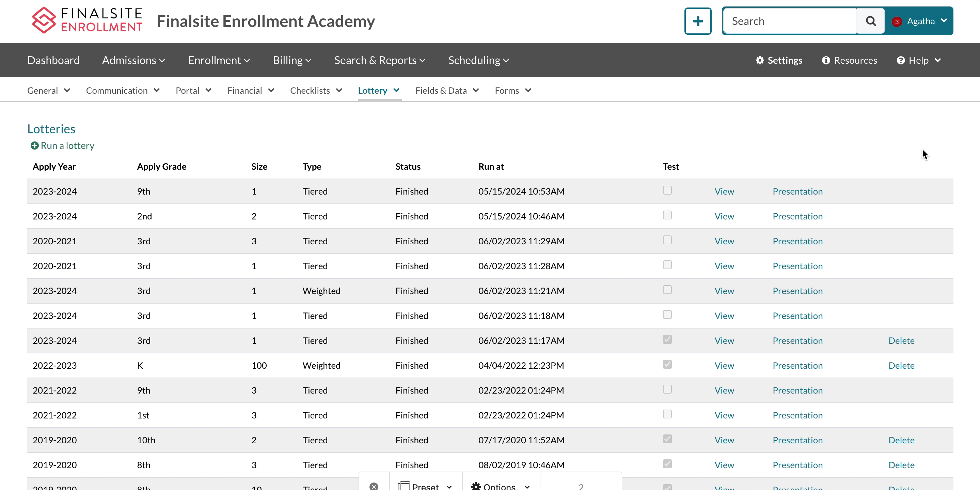
Task: Click into the Search input field
Action: 789,21
